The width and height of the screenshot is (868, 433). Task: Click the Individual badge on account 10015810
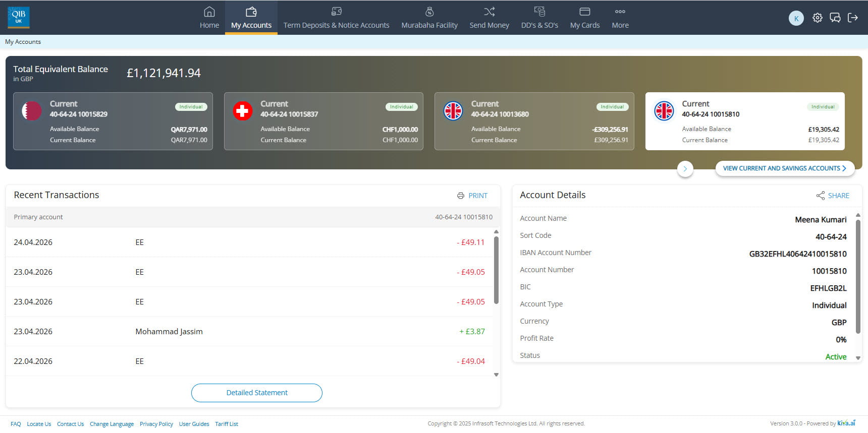(823, 107)
